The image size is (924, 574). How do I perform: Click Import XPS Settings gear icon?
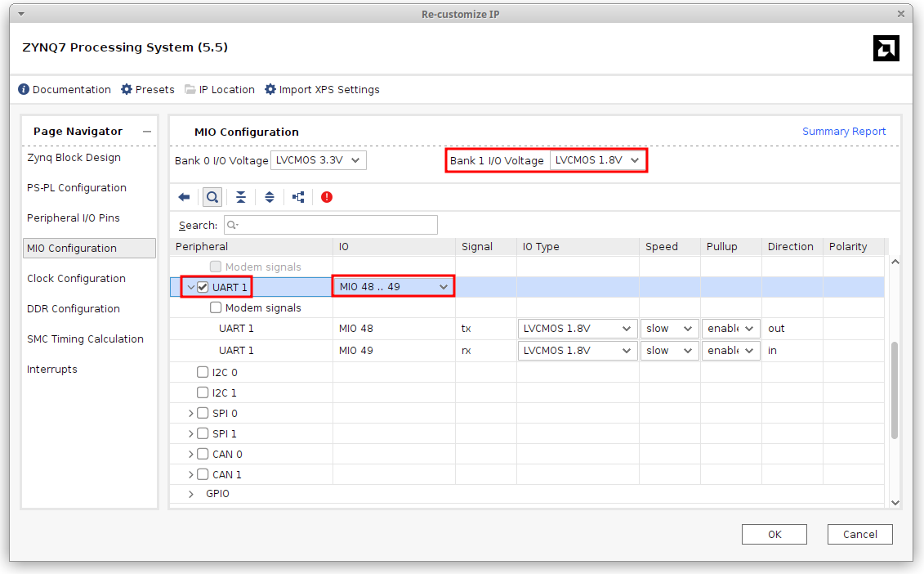pos(270,89)
